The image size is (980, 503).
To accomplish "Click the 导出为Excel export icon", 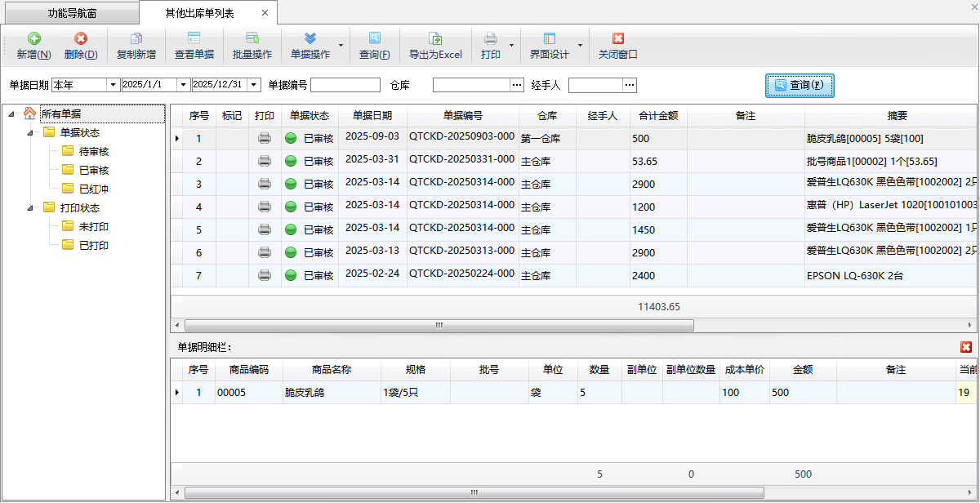I will [435, 39].
